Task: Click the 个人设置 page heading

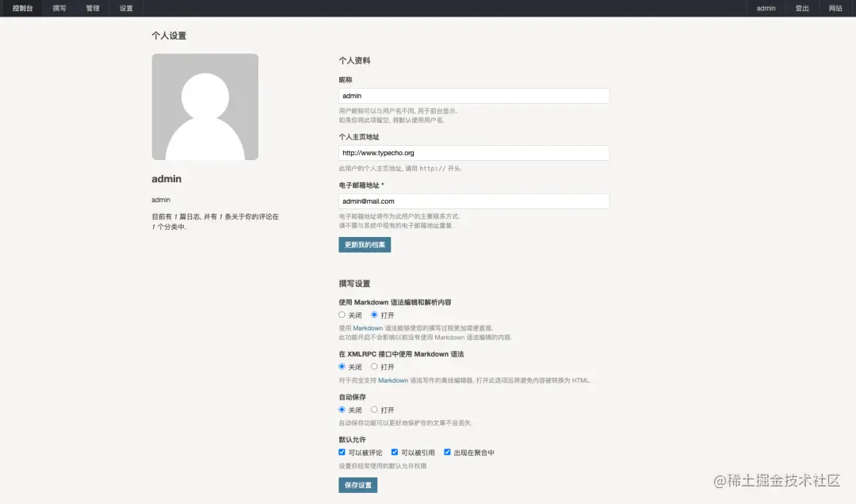Action: [x=169, y=36]
